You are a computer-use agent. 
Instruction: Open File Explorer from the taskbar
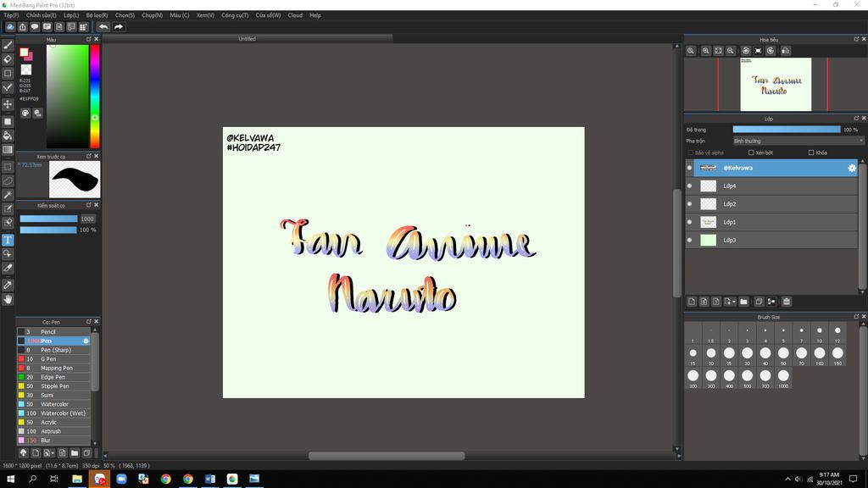[x=77, y=479]
